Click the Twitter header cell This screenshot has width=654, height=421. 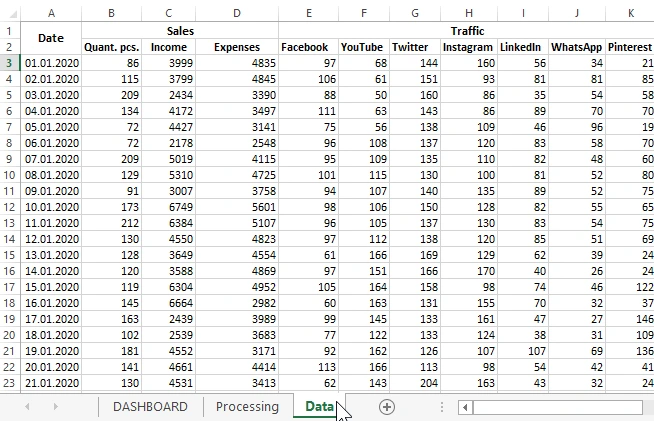click(415, 47)
